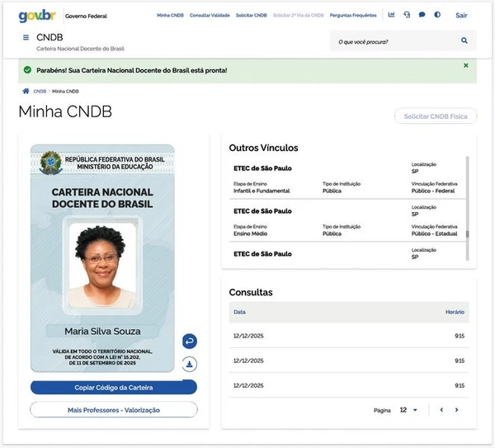Open the hamburger menu beside CNDB
Screen dimensions: 495x448
point(26,39)
